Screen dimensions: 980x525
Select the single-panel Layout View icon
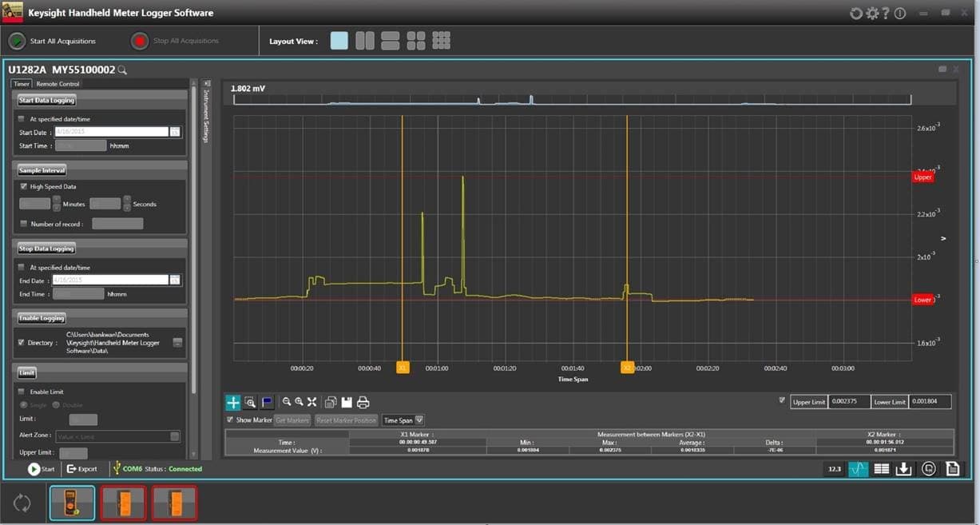point(339,40)
